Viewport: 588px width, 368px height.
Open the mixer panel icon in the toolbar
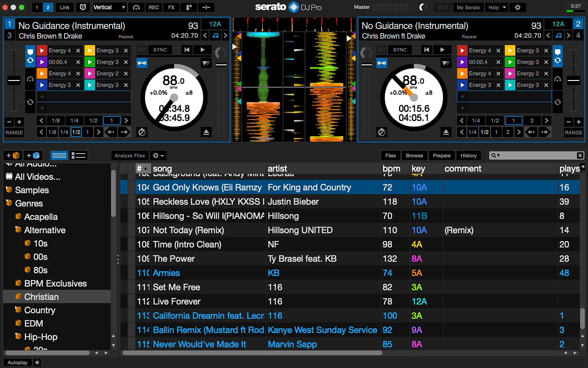(x=206, y=7)
